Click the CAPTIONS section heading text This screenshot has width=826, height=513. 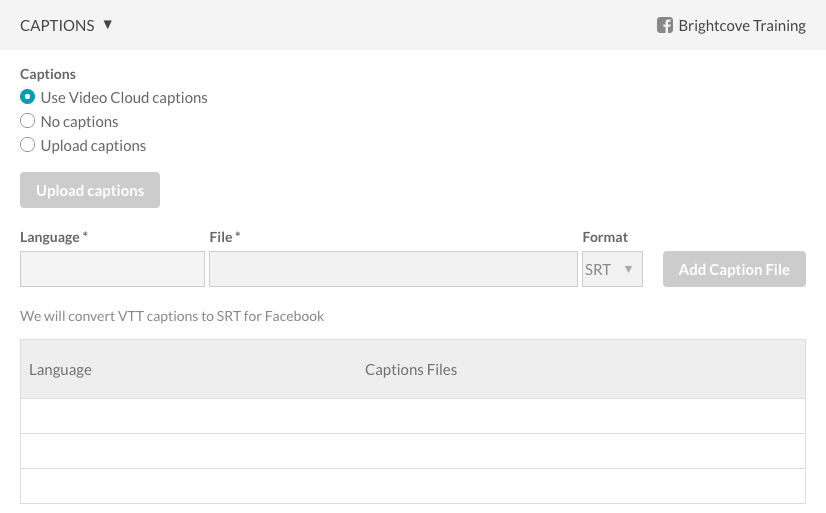pyautogui.click(x=57, y=26)
